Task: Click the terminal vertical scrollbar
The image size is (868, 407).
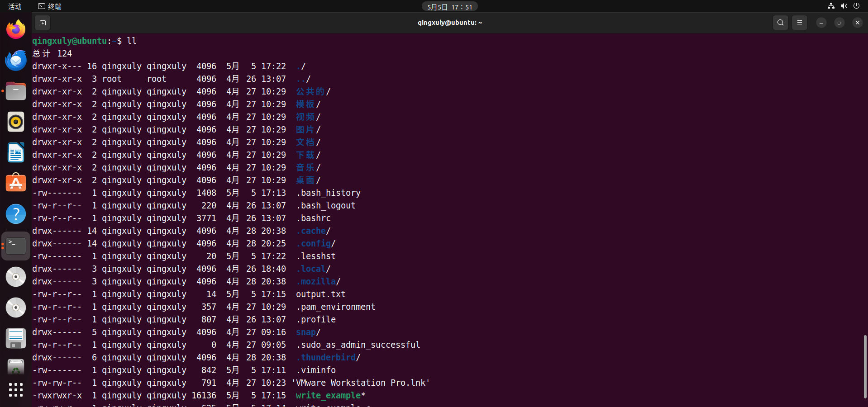Action: (x=865, y=366)
